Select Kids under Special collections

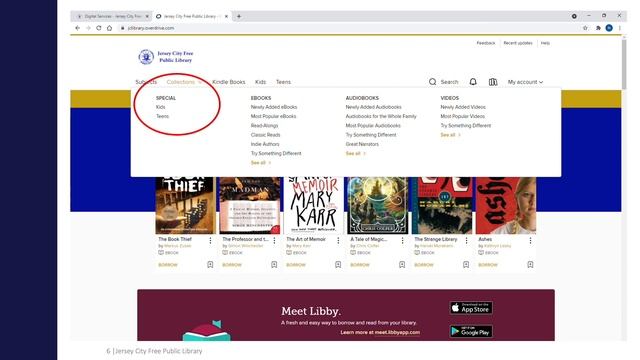(x=160, y=107)
